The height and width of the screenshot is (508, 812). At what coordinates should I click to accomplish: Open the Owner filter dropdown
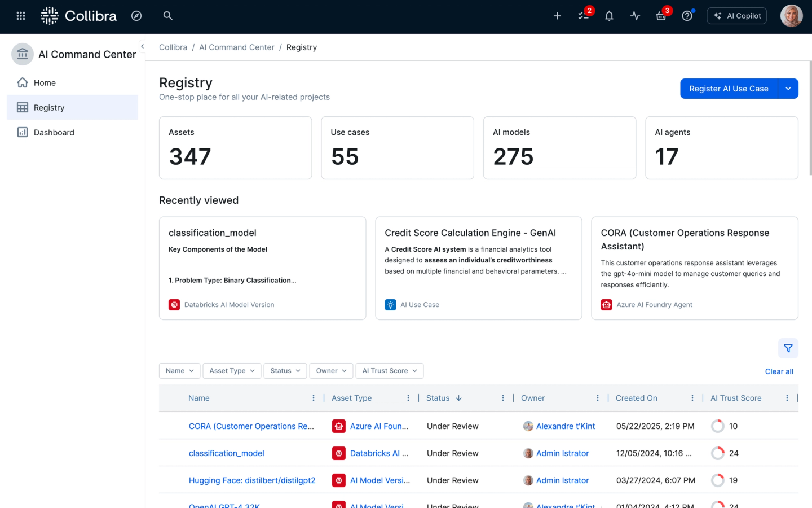[x=331, y=371]
